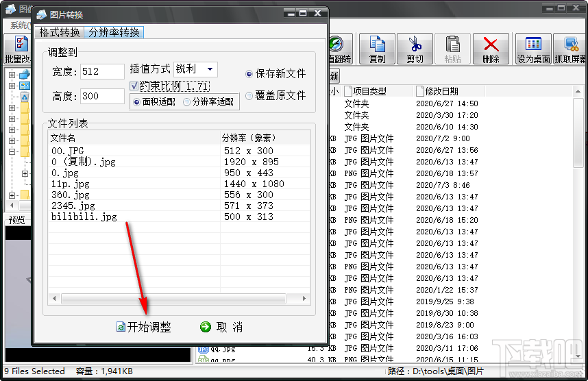Image resolution: width=588 pixels, height=381 pixels.
Task: Click date 2020/7/3 8:46 row
Action: [x=443, y=185]
